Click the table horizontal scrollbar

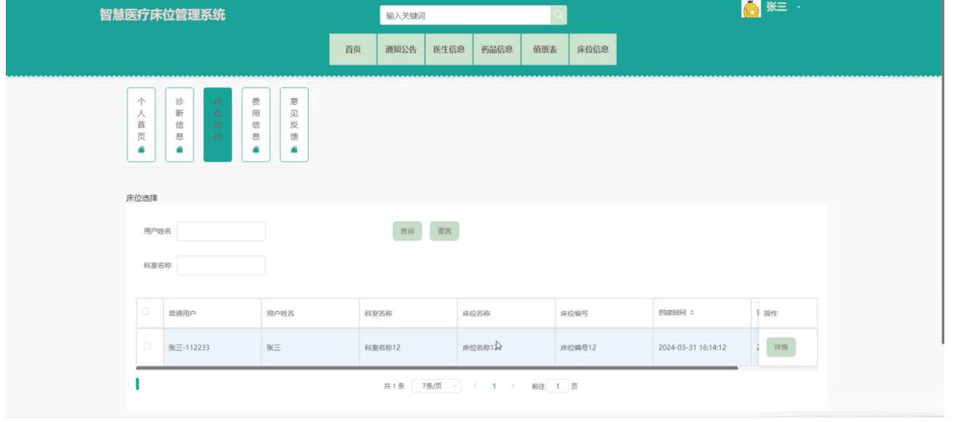click(437, 368)
